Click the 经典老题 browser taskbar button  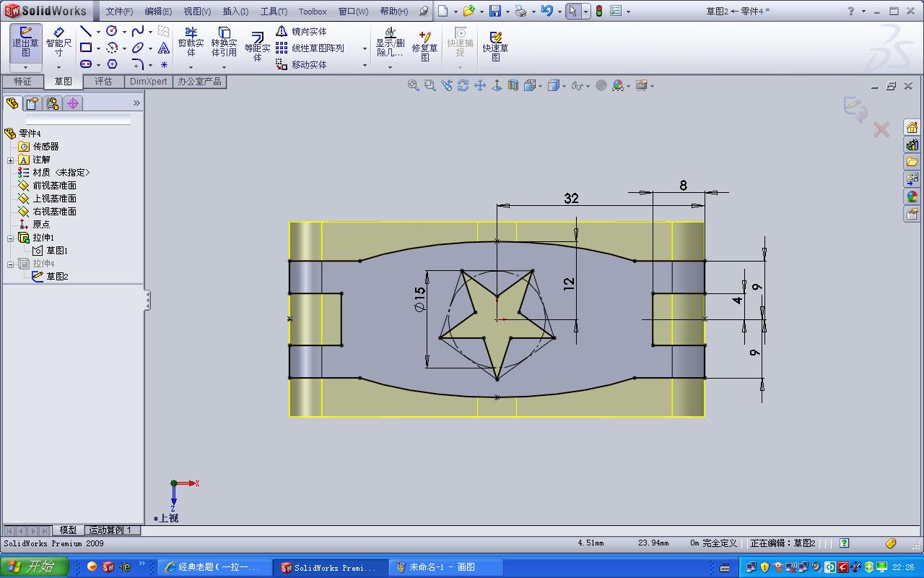pyautogui.click(x=214, y=567)
